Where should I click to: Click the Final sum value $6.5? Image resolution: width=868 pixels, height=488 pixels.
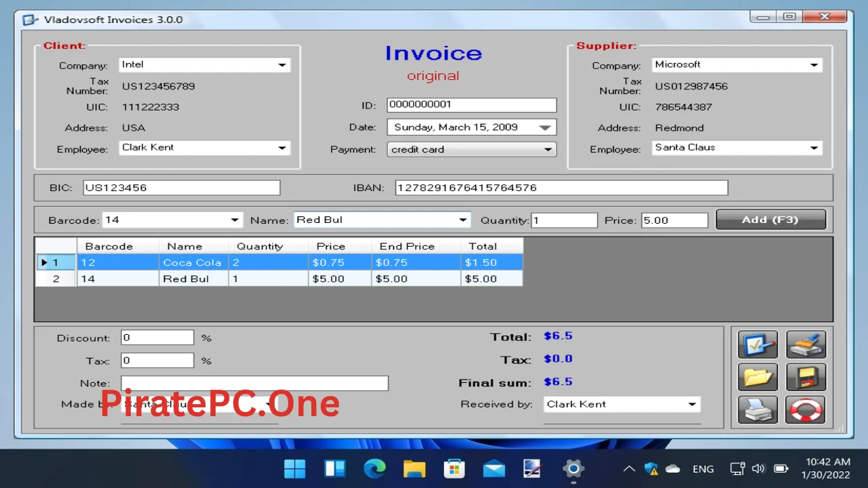pyautogui.click(x=558, y=382)
